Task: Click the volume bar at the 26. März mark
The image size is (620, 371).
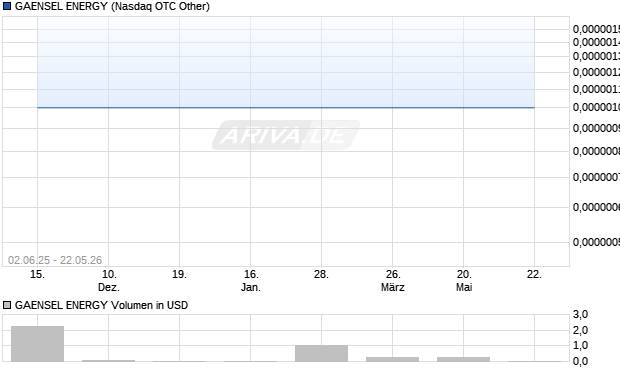Action: [x=393, y=359]
